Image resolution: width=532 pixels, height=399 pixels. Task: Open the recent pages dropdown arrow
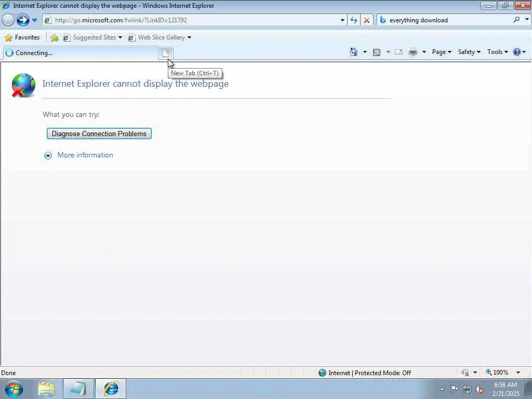34,20
